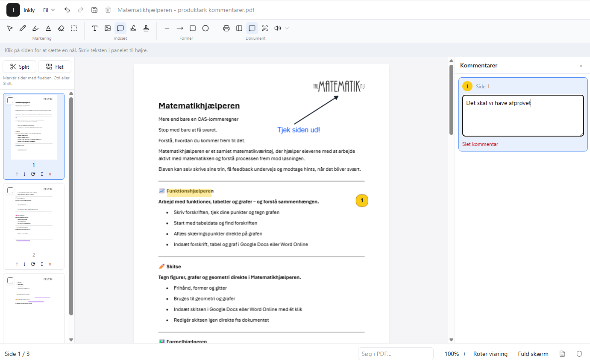
Task: Click the Split button
Action: pos(20,67)
